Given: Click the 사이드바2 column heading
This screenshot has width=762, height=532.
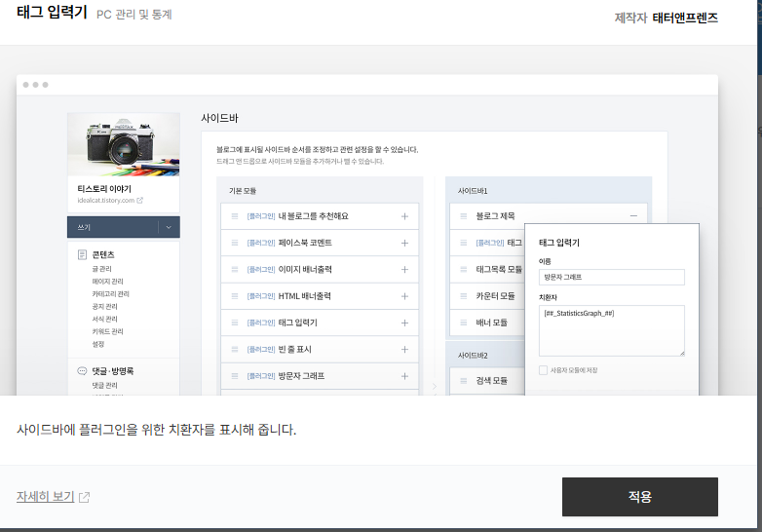Looking at the screenshot, I should pos(473,356).
